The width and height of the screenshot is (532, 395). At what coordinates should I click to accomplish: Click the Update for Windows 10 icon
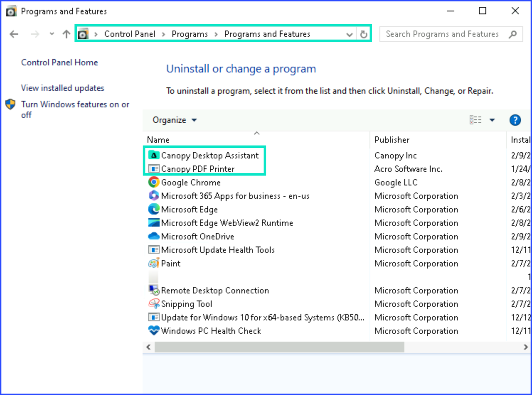tap(154, 317)
